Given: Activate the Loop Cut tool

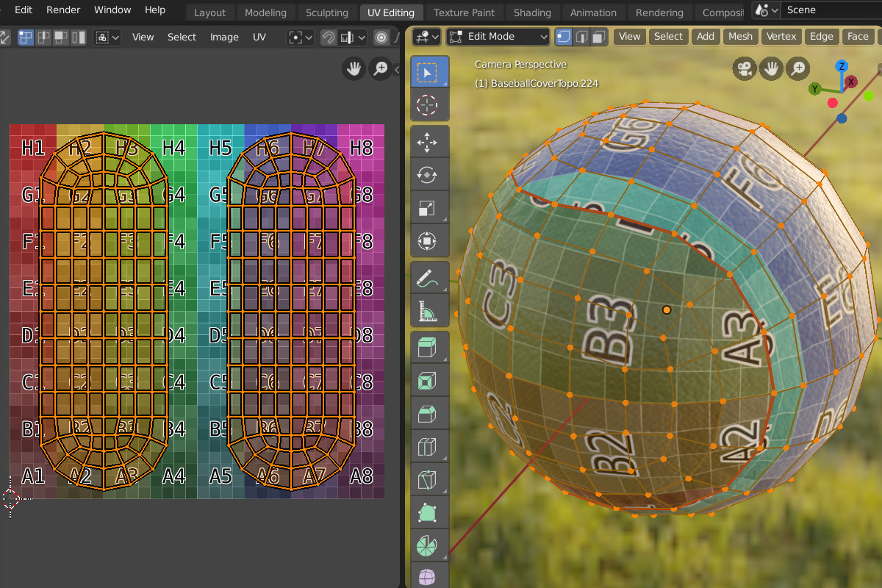Looking at the screenshot, I should click(429, 447).
